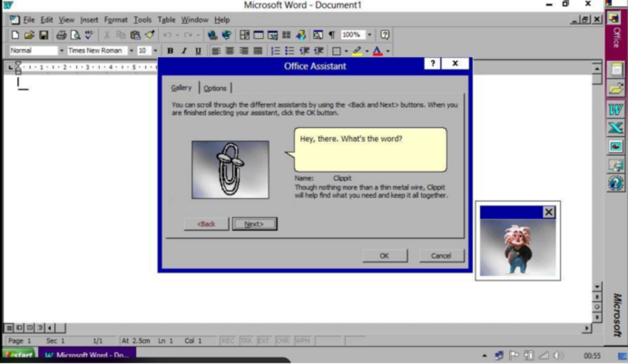Switch to the Options tab

tap(215, 88)
